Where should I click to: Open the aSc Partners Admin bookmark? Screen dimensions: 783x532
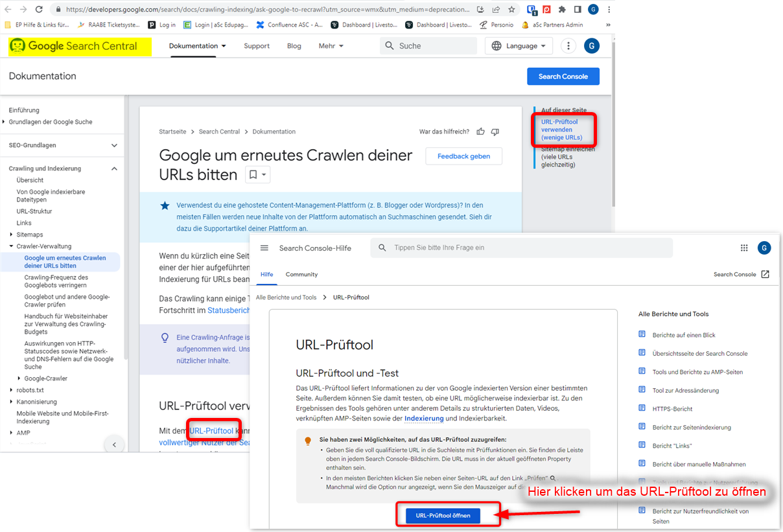(x=552, y=25)
